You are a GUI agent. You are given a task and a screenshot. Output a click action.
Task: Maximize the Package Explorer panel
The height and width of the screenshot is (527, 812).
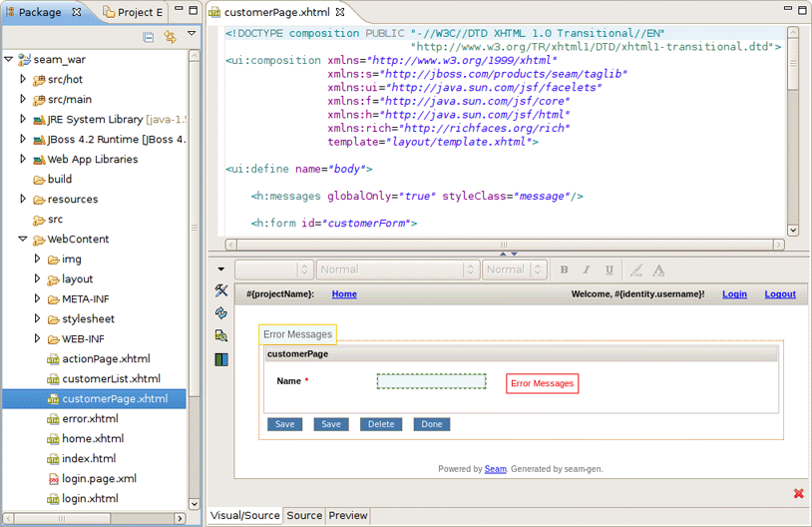(x=194, y=10)
